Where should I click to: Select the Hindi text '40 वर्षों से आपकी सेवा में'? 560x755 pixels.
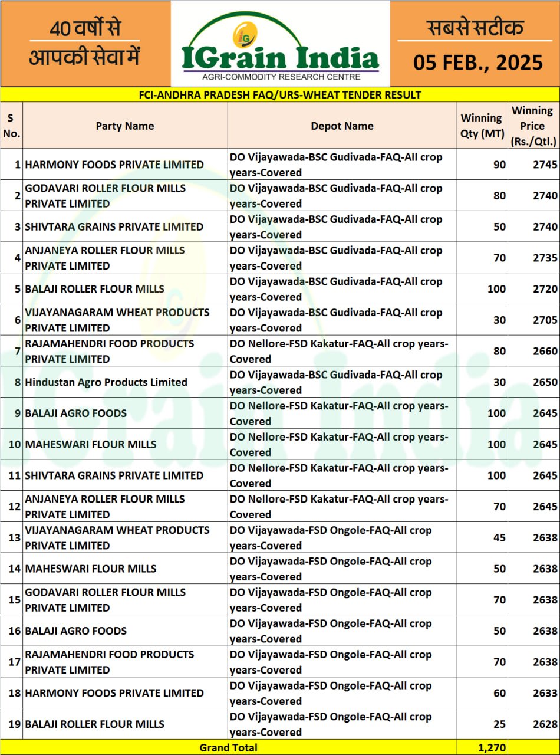coord(85,43)
